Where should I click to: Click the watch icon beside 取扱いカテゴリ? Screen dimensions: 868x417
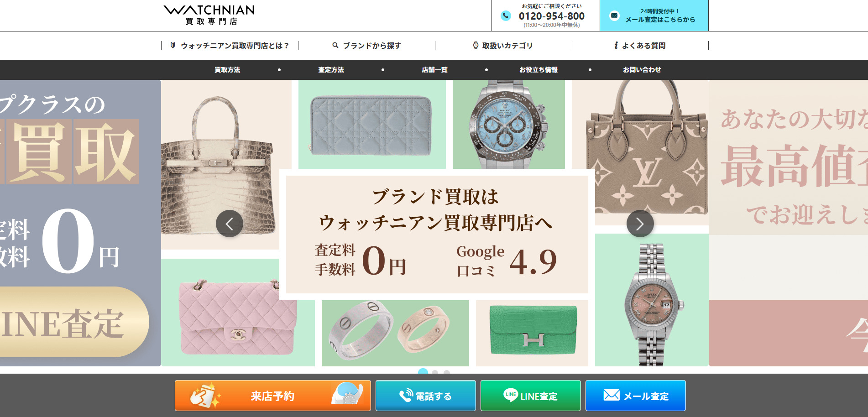476,45
